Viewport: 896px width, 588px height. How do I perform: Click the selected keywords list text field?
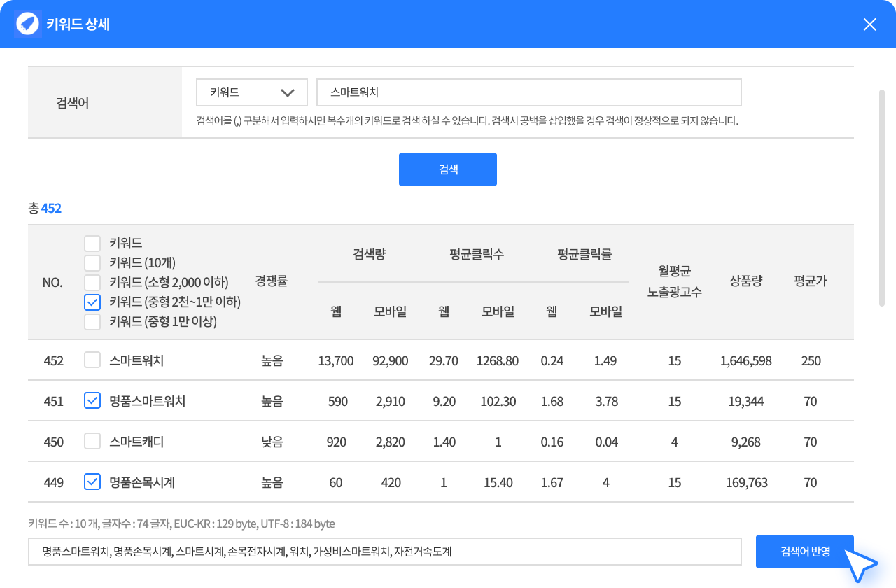click(x=384, y=552)
